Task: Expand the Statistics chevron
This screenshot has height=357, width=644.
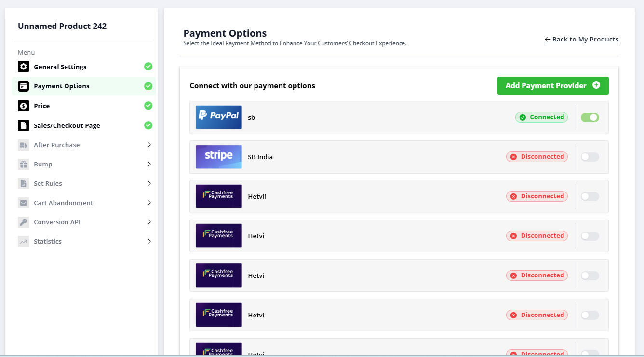Action: [149, 241]
